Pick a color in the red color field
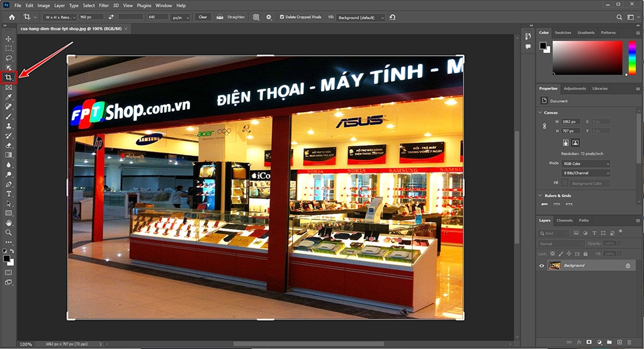Screen dimensions: 644x349 (588, 58)
